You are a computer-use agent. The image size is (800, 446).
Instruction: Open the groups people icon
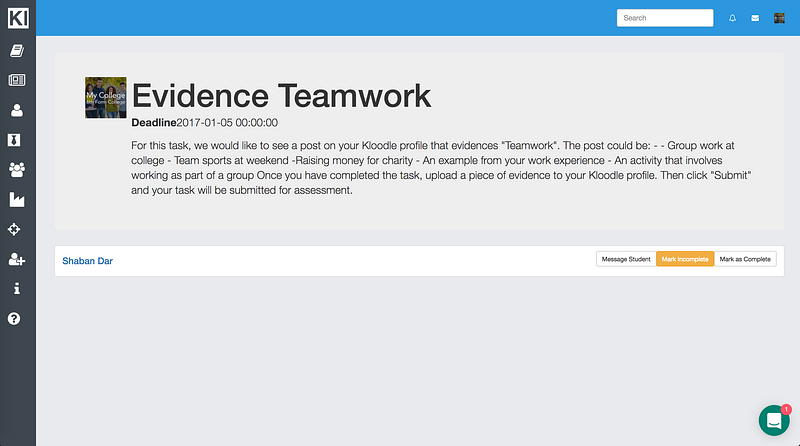(x=17, y=169)
